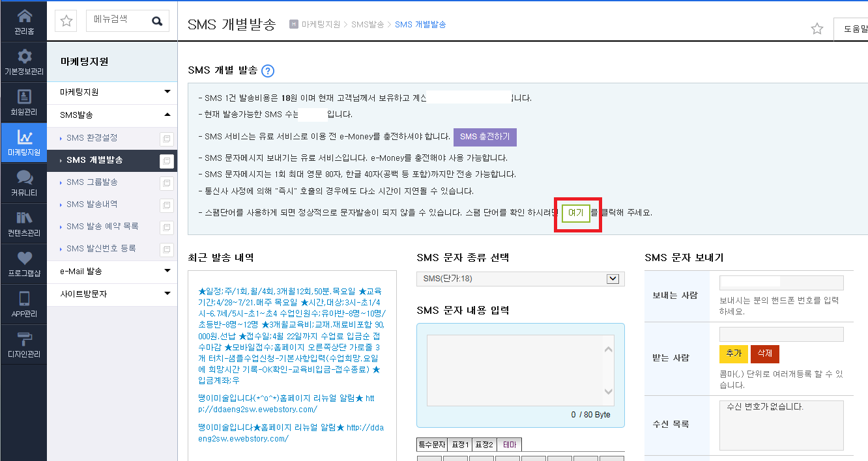Open SMS(단가:18) message type dropdown

point(520,279)
